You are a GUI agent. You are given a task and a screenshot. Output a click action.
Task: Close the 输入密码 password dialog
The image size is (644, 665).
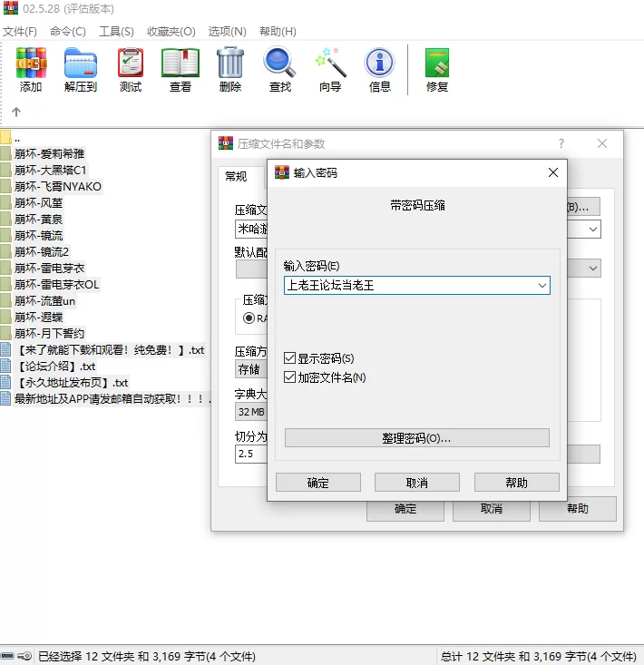[x=553, y=172]
